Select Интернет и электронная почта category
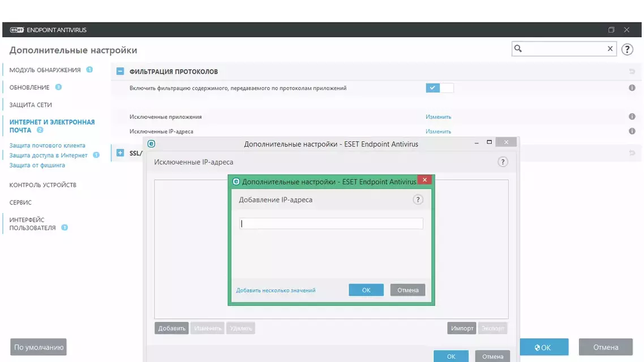 [51, 126]
